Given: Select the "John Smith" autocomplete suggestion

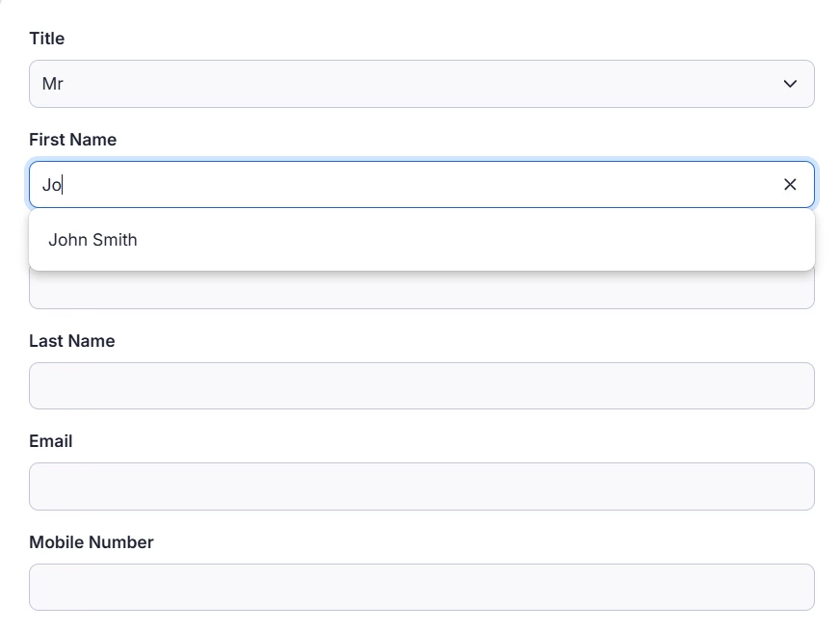Looking at the screenshot, I should (93, 240).
